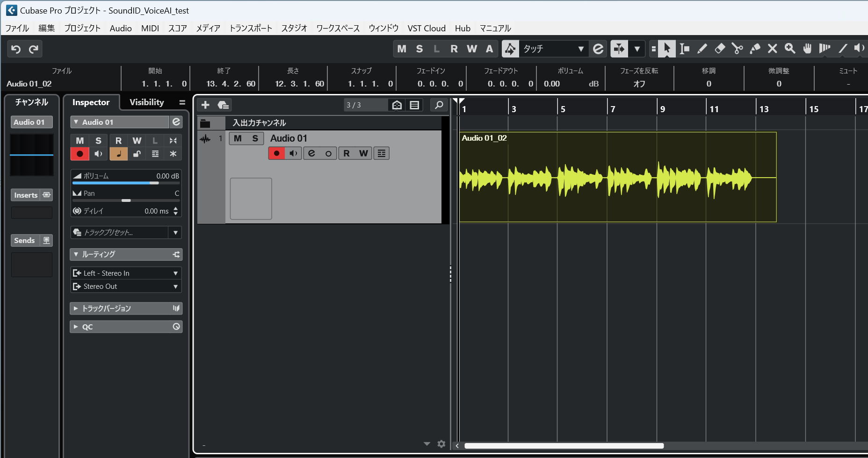Open the track list settings gear
The height and width of the screenshot is (458, 868).
tap(441, 444)
